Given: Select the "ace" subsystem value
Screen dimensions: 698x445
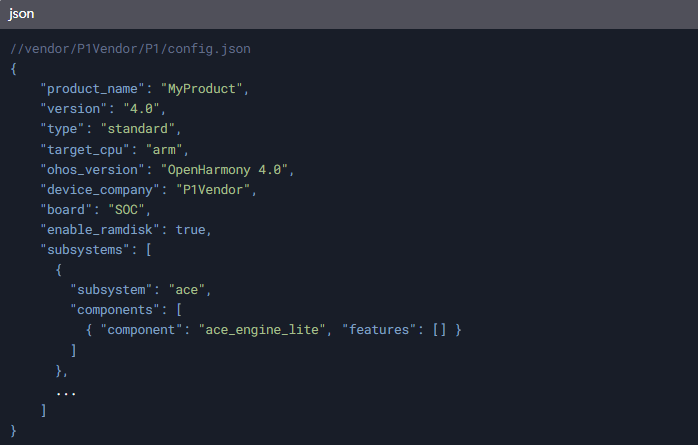Looking at the screenshot, I should pyautogui.click(x=187, y=290).
